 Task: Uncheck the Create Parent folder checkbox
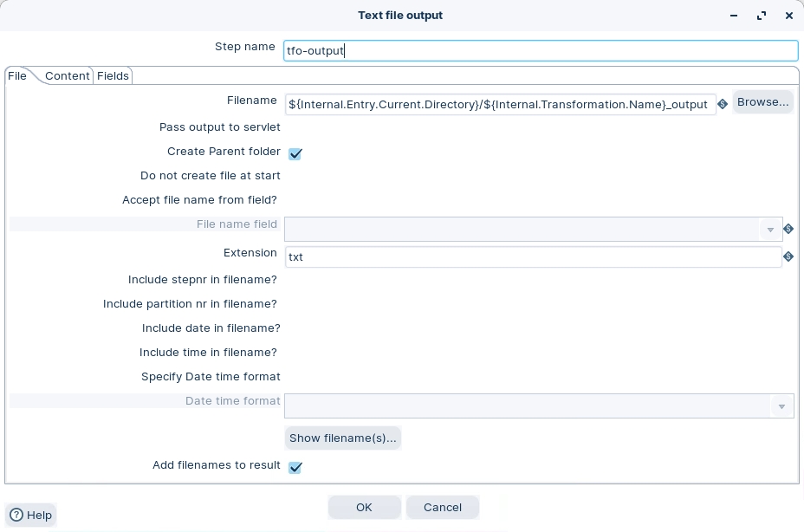[295, 153]
